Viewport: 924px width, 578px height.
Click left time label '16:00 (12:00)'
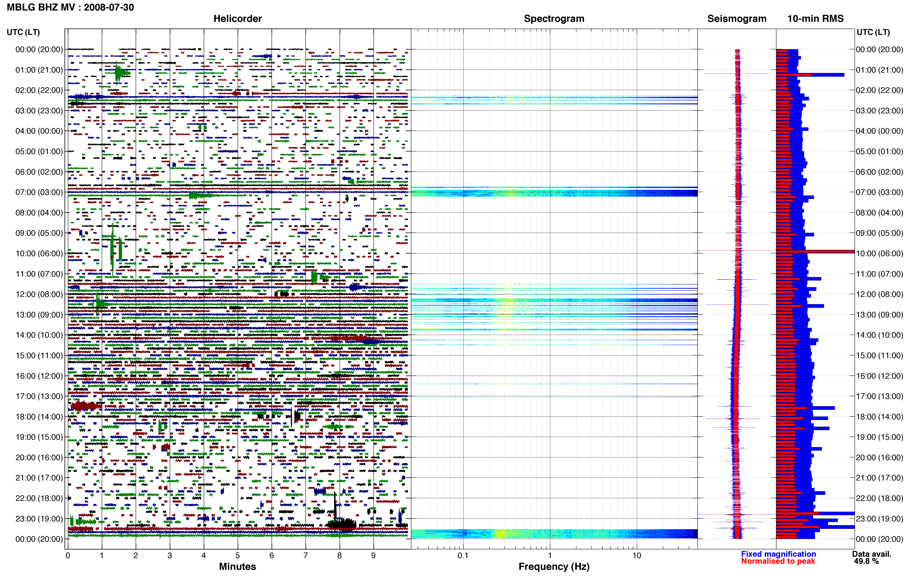[x=39, y=376]
